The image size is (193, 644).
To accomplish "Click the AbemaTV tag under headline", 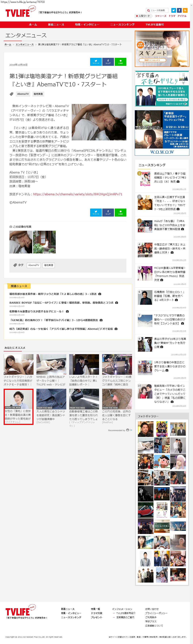I will click(23, 94).
